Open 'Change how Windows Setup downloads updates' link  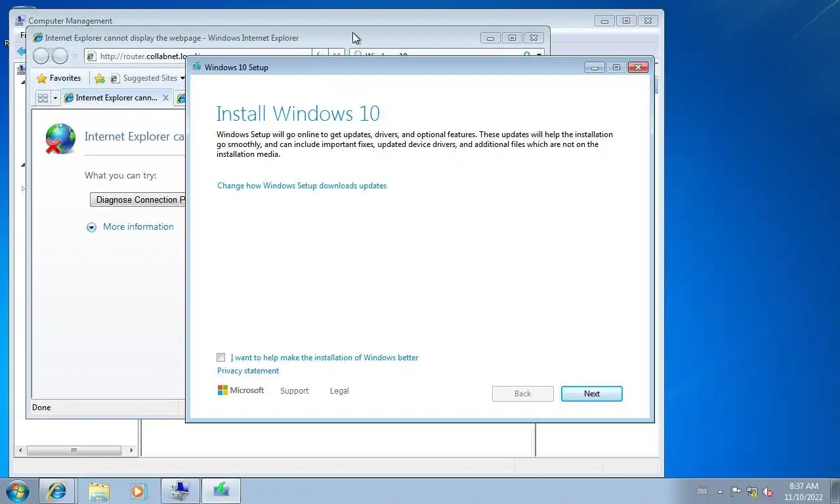pos(302,186)
